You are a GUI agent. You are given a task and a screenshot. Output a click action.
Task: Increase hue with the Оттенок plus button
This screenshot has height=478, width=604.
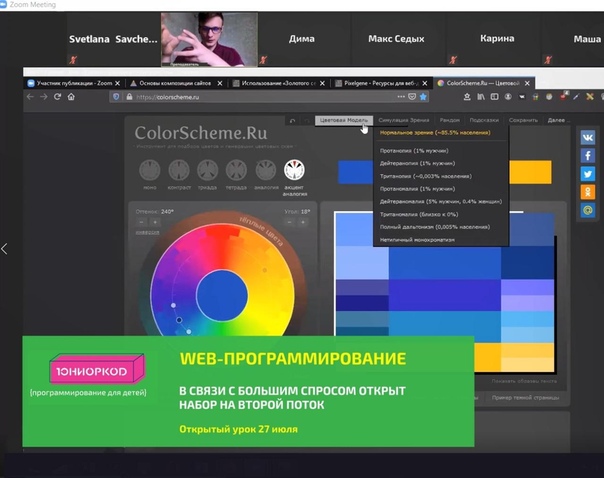click(155, 222)
